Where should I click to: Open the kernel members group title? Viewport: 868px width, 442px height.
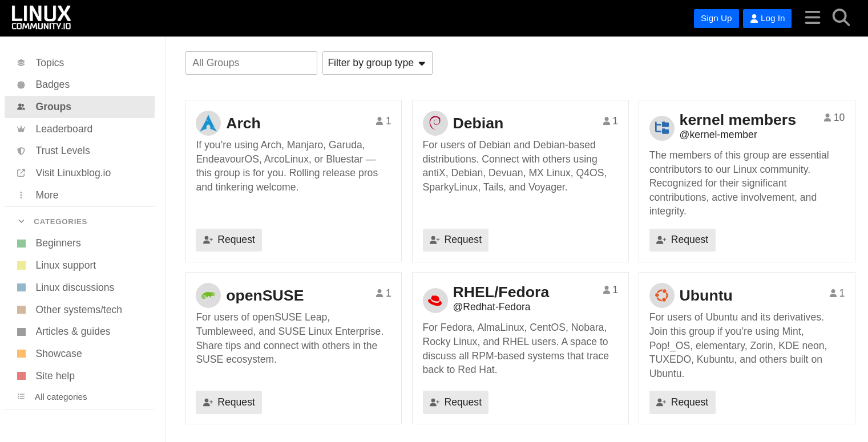tap(737, 120)
